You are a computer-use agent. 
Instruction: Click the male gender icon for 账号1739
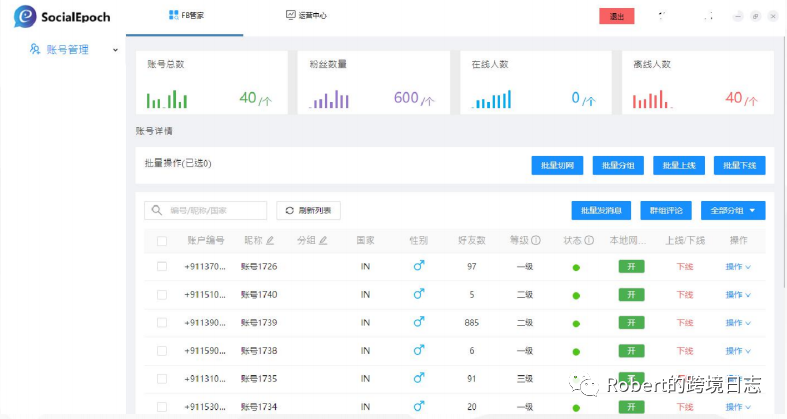(419, 322)
